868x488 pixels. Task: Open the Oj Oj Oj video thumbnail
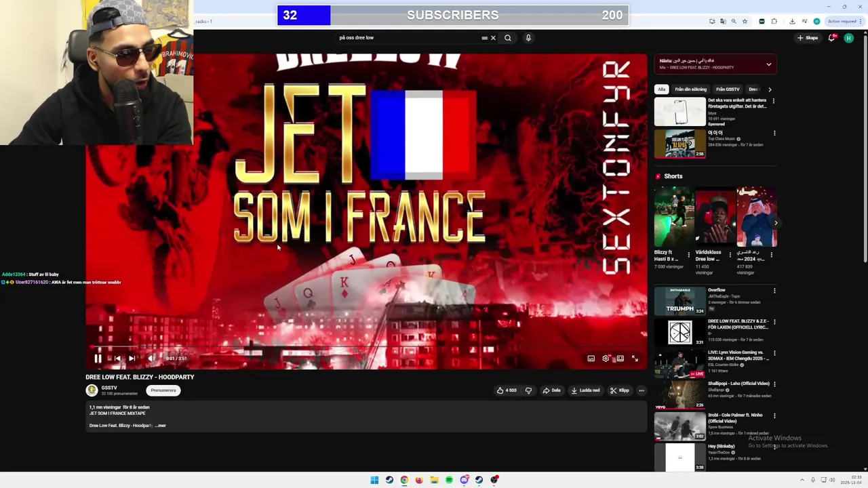(x=679, y=144)
